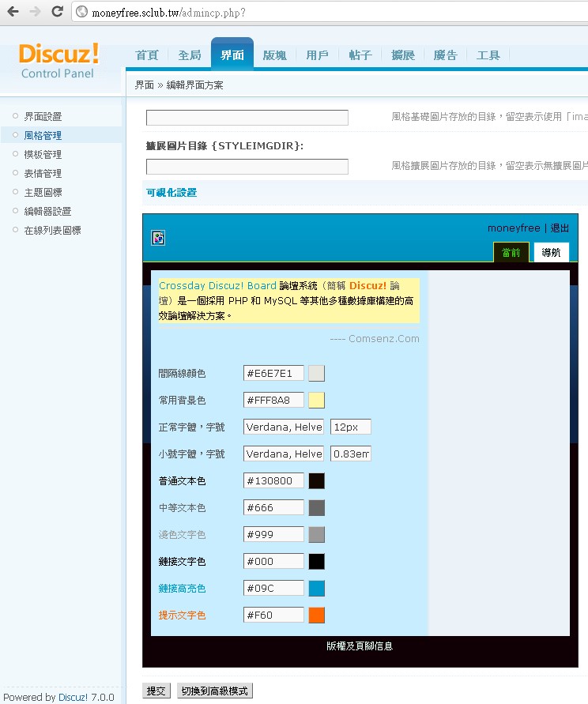Open the 廣告 top menu tab
Screen dimensions: 588x704
pyautogui.click(x=445, y=55)
